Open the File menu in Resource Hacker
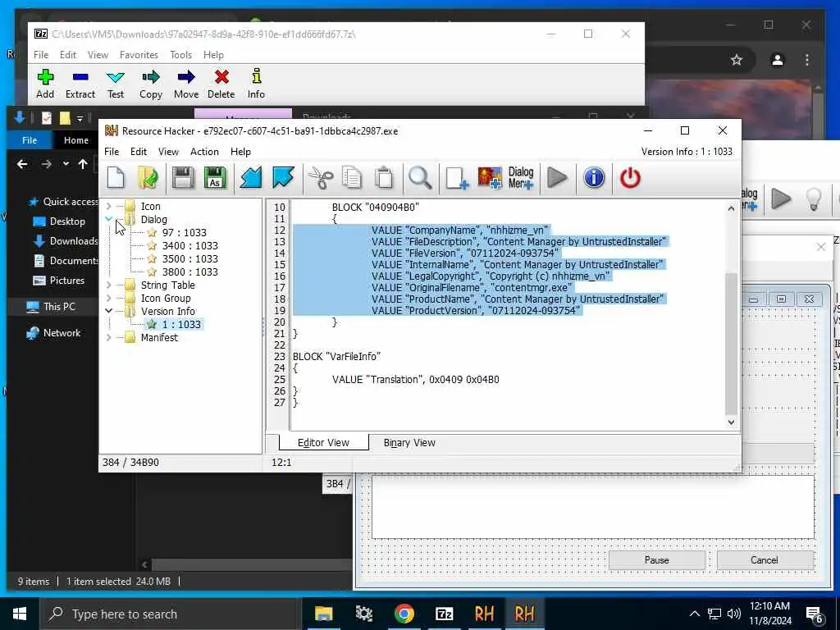 coord(112,152)
